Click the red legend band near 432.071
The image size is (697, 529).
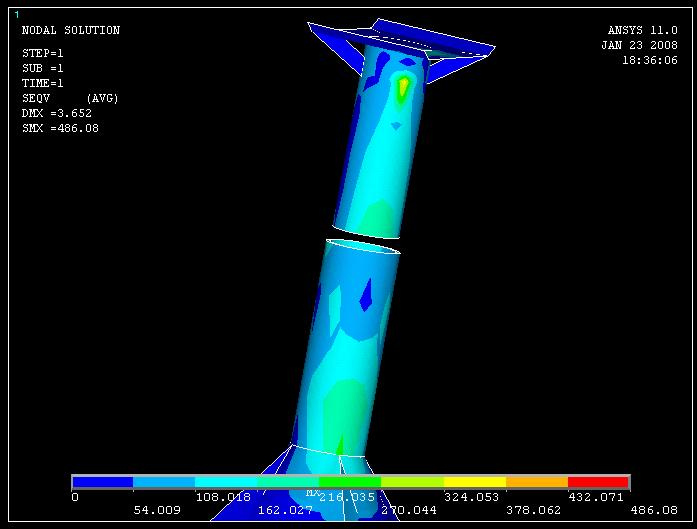(599, 482)
